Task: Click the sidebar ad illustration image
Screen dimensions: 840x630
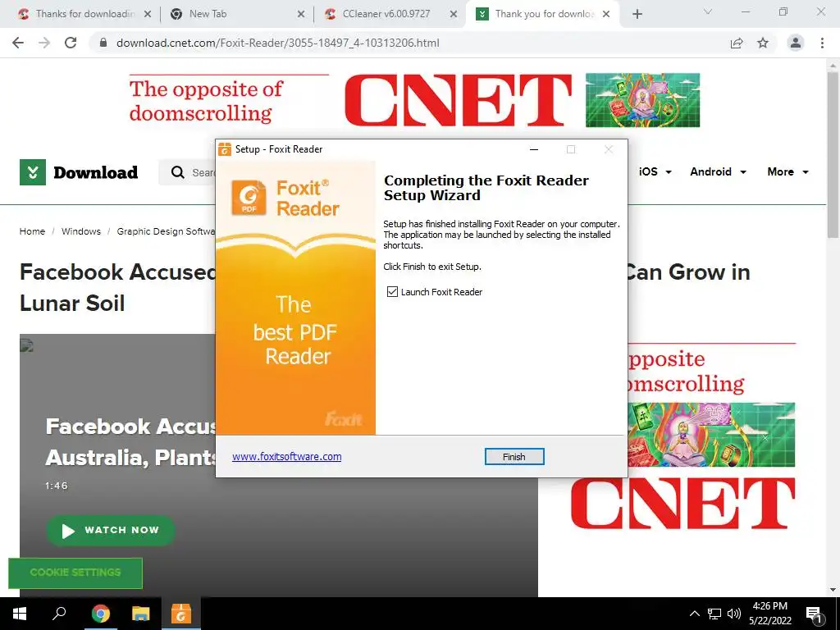Action: pos(711,435)
